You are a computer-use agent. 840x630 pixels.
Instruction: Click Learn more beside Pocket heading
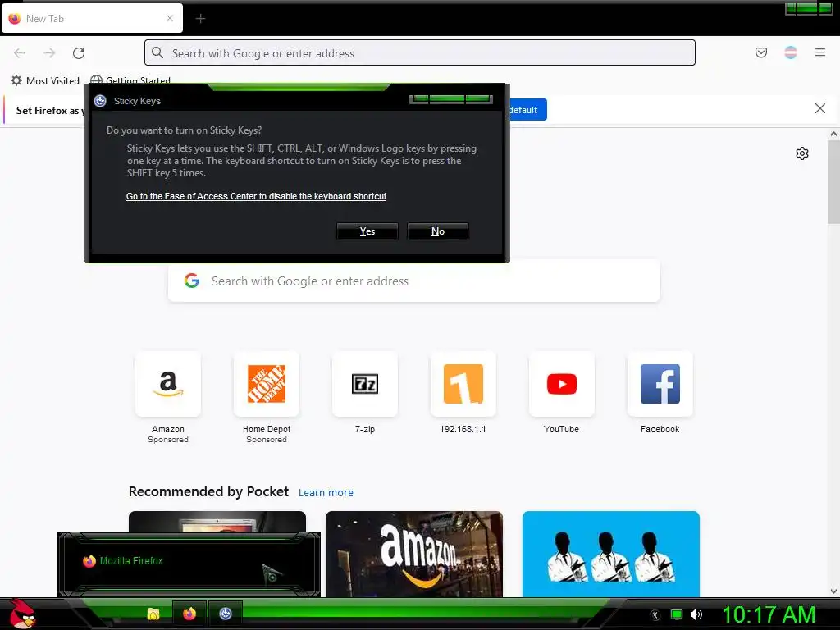tap(326, 493)
